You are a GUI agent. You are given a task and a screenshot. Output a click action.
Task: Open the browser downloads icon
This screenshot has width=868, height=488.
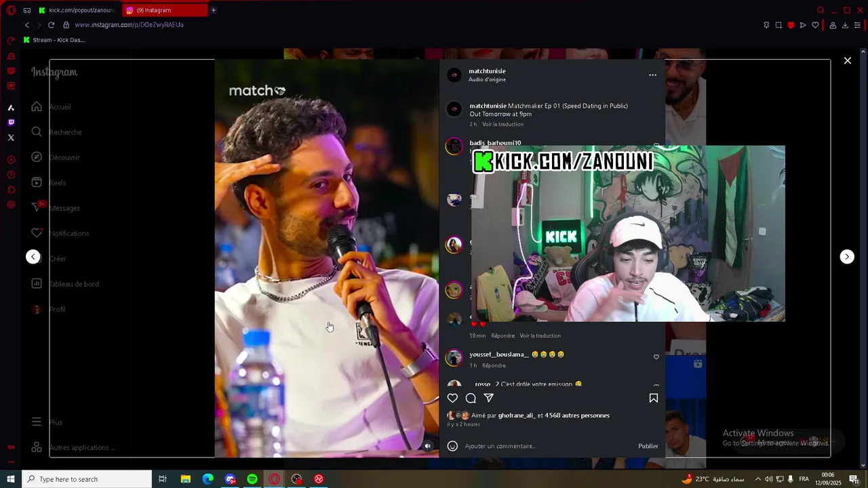point(845,25)
